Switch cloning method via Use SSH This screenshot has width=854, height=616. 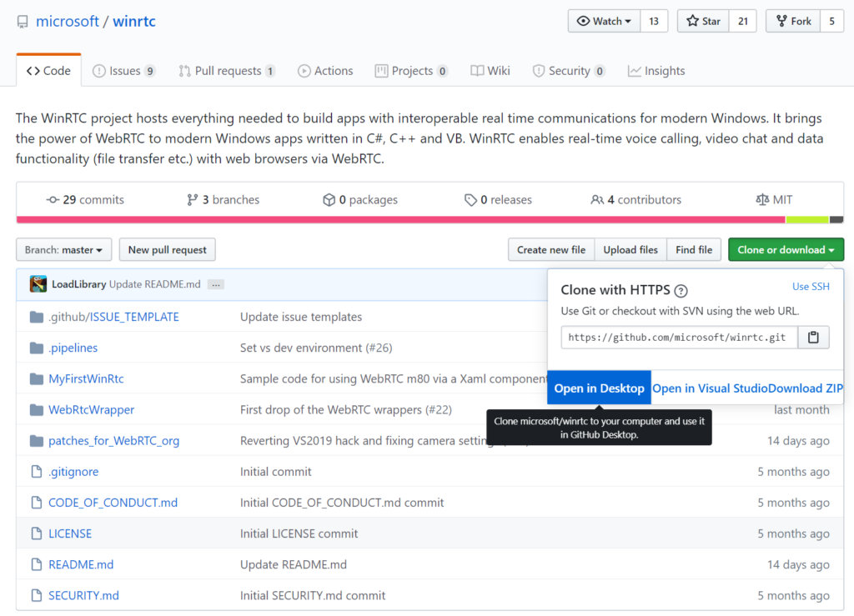pos(811,286)
